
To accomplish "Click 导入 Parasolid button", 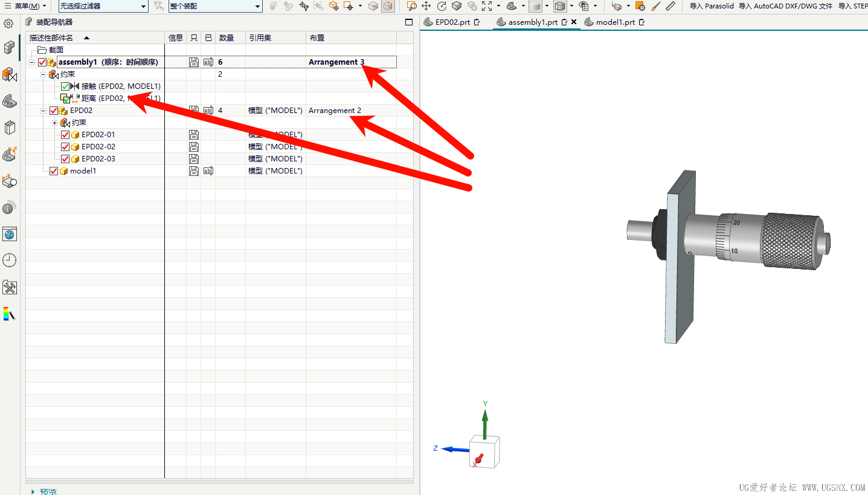I will (712, 6).
